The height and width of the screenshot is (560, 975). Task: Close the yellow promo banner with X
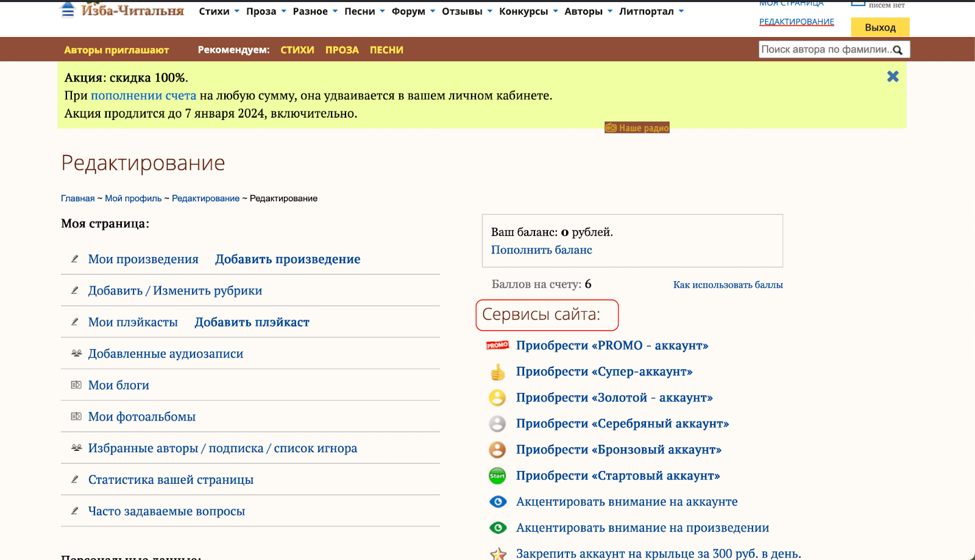(x=893, y=76)
